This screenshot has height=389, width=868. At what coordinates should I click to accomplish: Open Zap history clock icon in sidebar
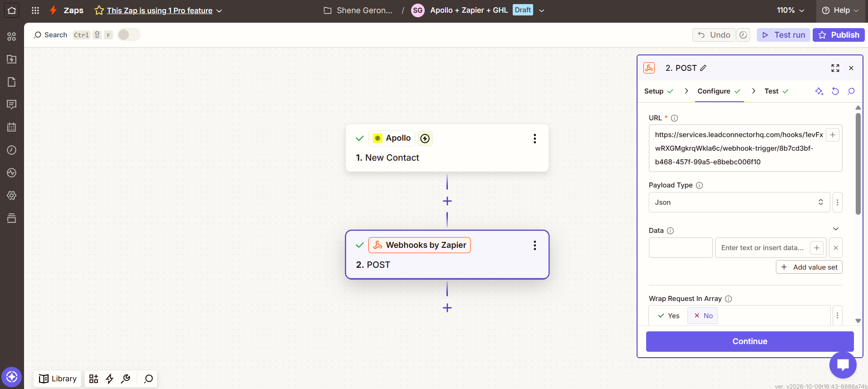pyautogui.click(x=12, y=150)
